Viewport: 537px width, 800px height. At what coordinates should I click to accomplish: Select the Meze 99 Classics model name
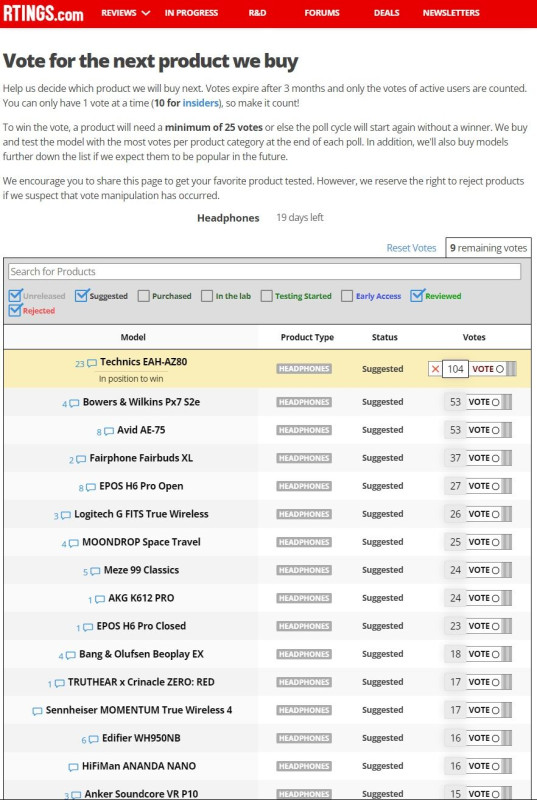(141, 570)
